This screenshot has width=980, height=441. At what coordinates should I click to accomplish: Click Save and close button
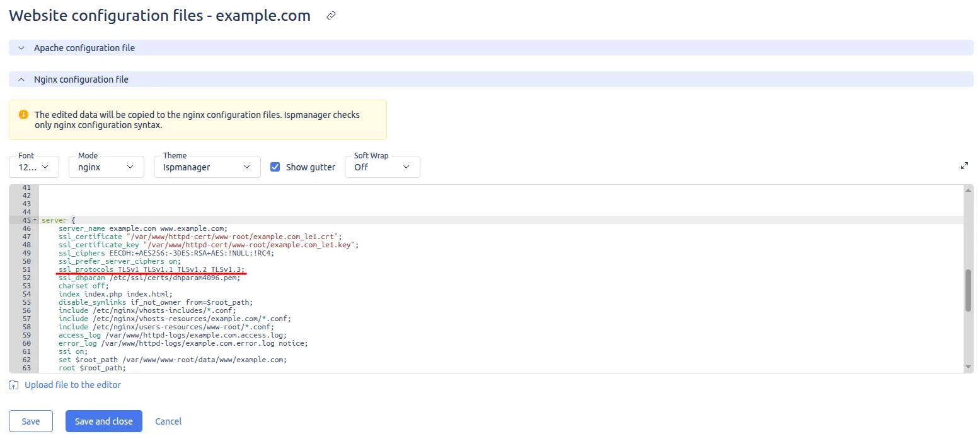104,421
